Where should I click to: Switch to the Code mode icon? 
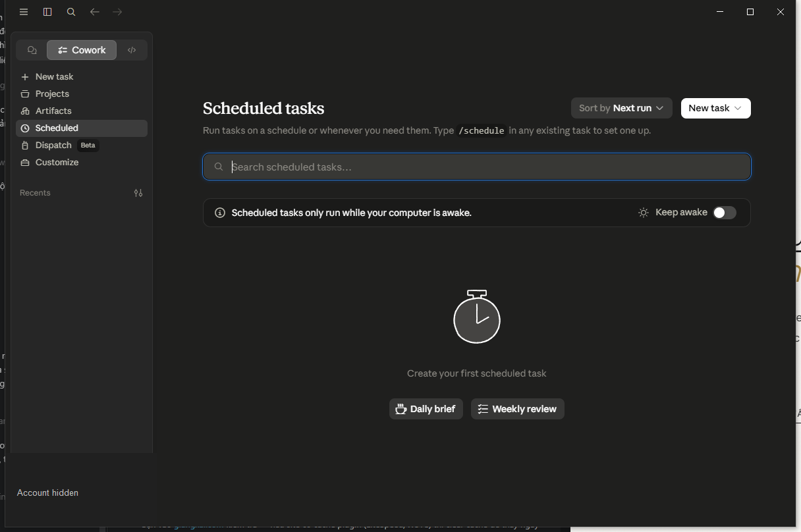[132, 50]
